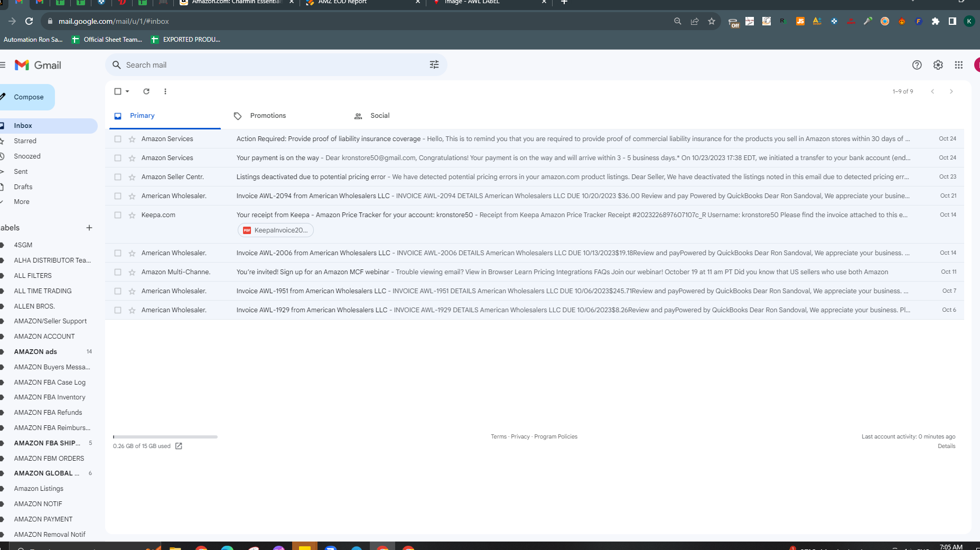This screenshot has width=980, height=550.
Task: Open the browser zoom magnifier icon
Action: click(678, 21)
